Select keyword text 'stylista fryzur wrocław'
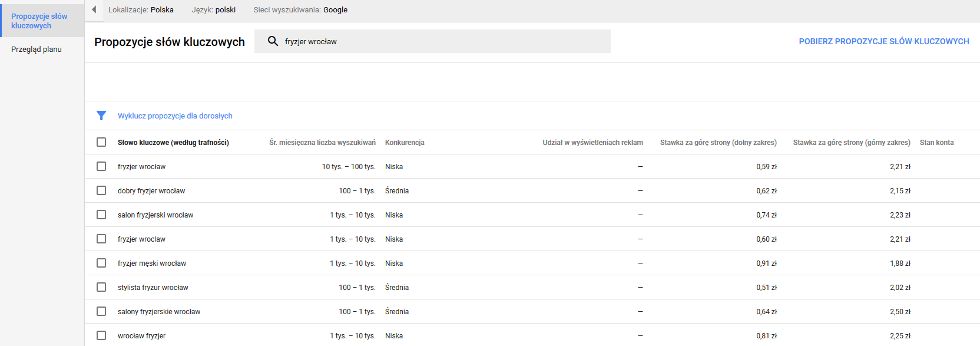980x346 pixels. [153, 287]
